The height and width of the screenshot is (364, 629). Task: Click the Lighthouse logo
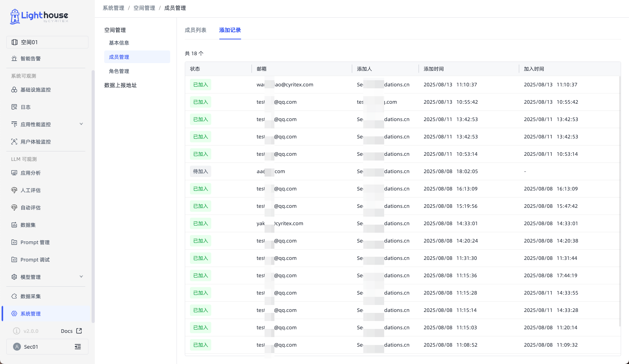coord(39,16)
